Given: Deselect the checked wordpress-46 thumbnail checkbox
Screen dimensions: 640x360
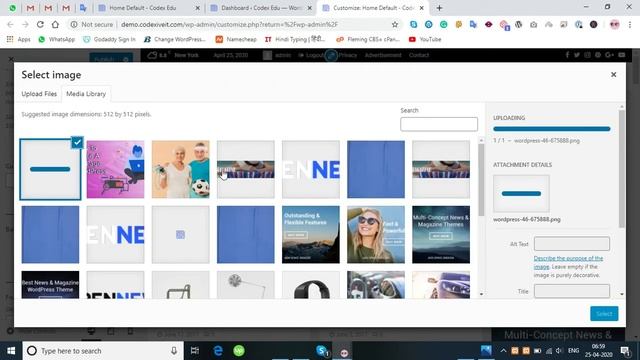Looking at the screenshot, I should (77, 142).
